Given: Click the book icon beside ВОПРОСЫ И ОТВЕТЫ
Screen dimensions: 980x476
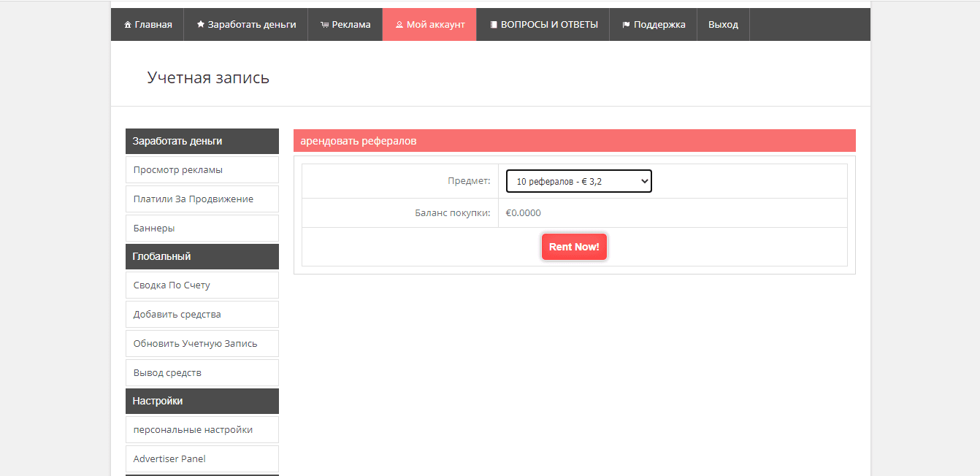Looking at the screenshot, I should click(494, 25).
